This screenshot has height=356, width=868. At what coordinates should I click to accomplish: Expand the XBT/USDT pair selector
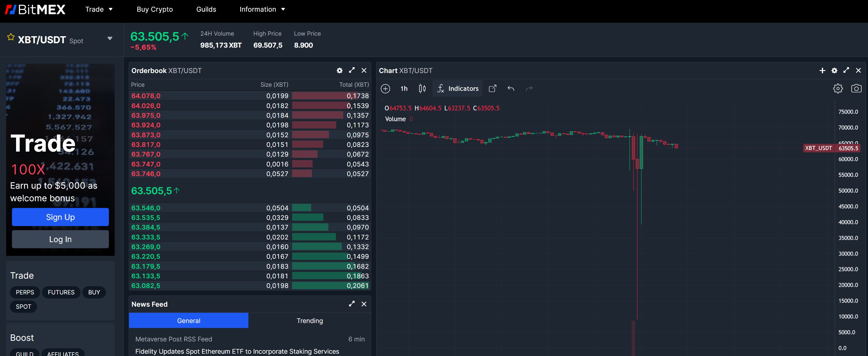(x=110, y=39)
